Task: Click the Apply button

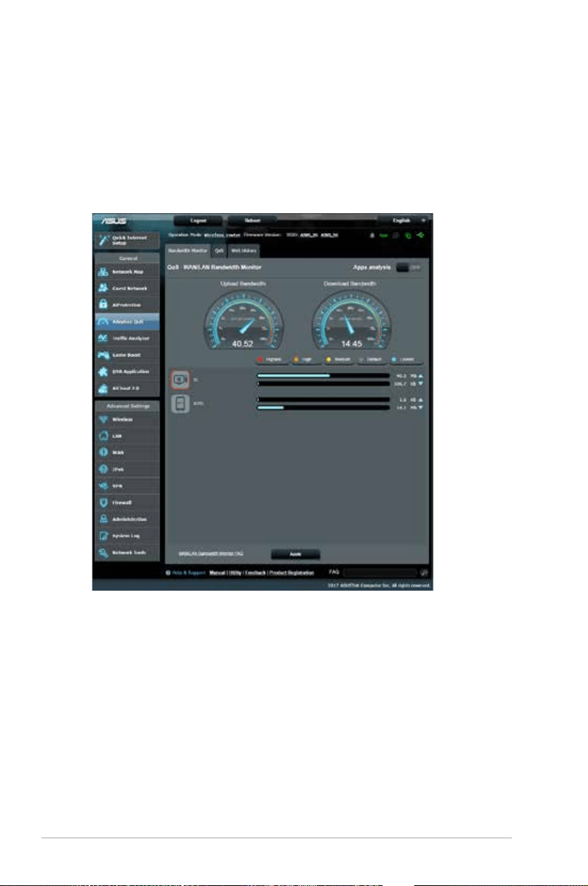Action: [295, 554]
